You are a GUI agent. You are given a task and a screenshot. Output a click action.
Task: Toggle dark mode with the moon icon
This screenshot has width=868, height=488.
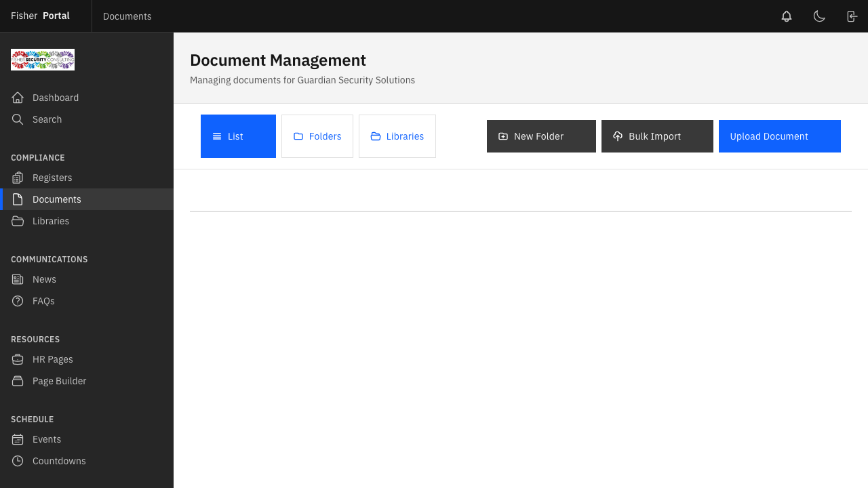[x=818, y=16]
